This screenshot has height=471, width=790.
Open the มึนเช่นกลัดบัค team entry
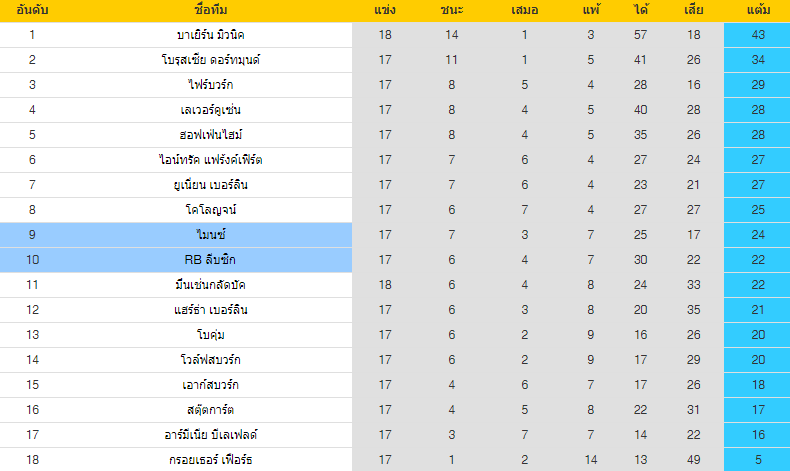pos(211,285)
